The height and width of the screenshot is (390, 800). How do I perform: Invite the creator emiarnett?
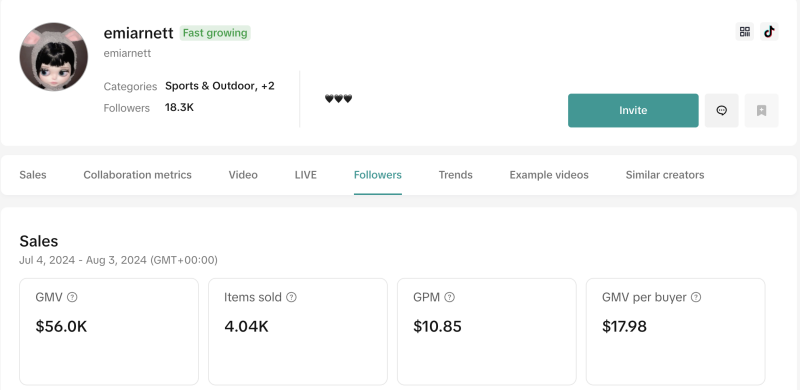pyautogui.click(x=633, y=110)
